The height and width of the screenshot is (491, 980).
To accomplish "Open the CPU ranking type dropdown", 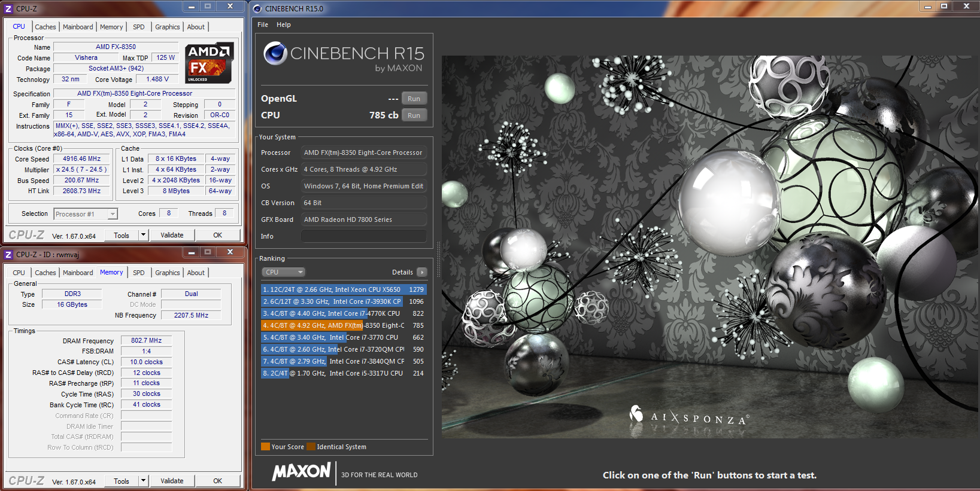I will [x=284, y=272].
